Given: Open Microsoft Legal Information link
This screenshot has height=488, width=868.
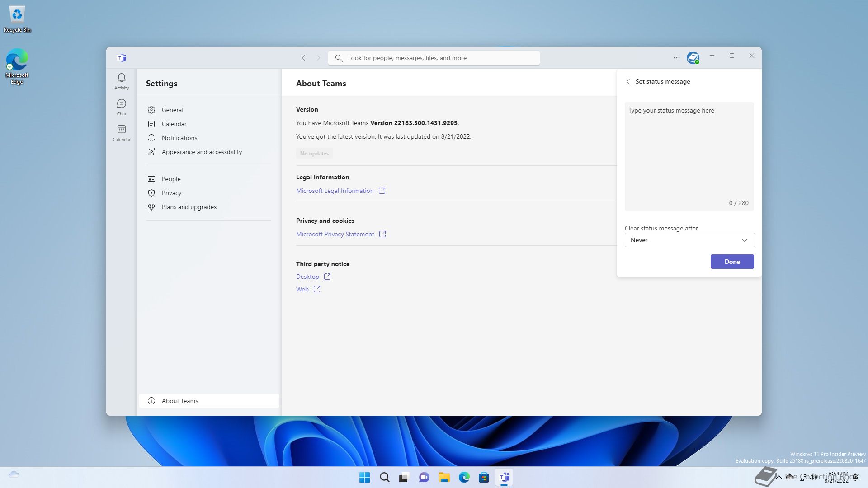Looking at the screenshot, I should [x=335, y=191].
